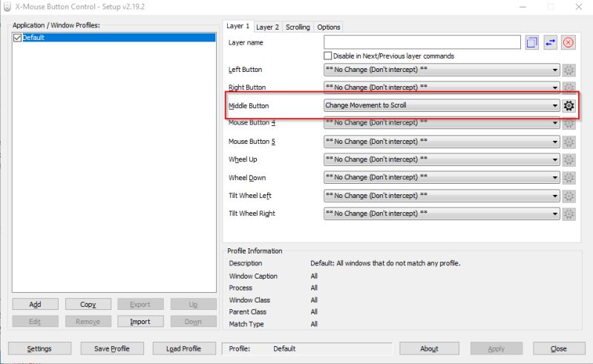Click the Import button
The width and height of the screenshot is (593, 364).
(x=140, y=322)
